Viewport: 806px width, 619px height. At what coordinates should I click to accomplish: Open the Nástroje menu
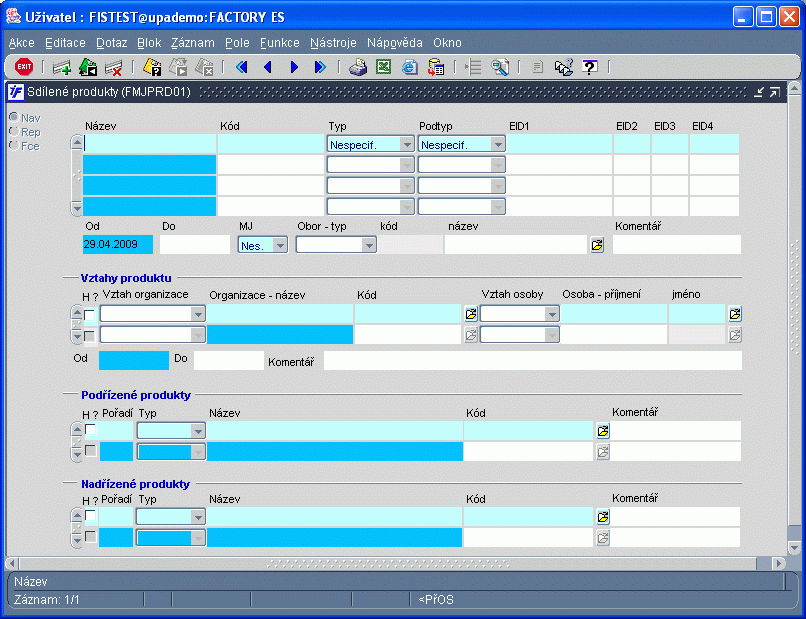point(333,43)
